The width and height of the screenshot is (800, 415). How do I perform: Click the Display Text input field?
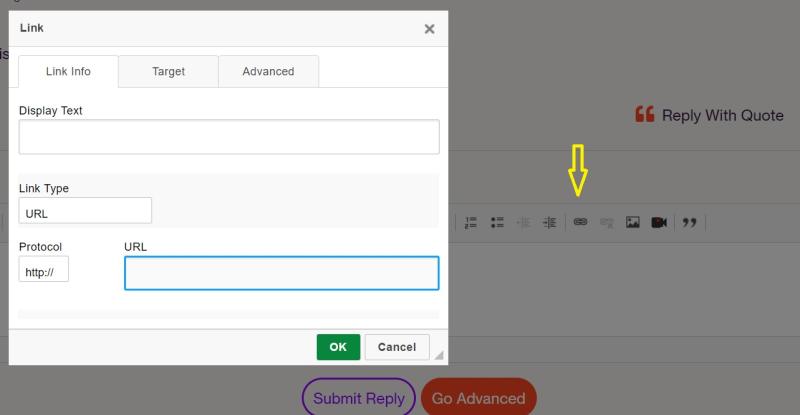[229, 137]
